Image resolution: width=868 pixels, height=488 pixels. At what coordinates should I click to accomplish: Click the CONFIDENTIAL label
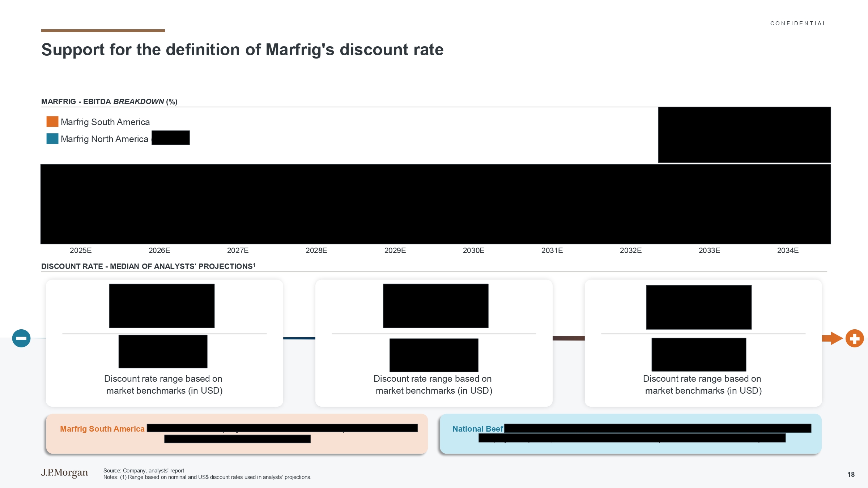click(x=798, y=23)
